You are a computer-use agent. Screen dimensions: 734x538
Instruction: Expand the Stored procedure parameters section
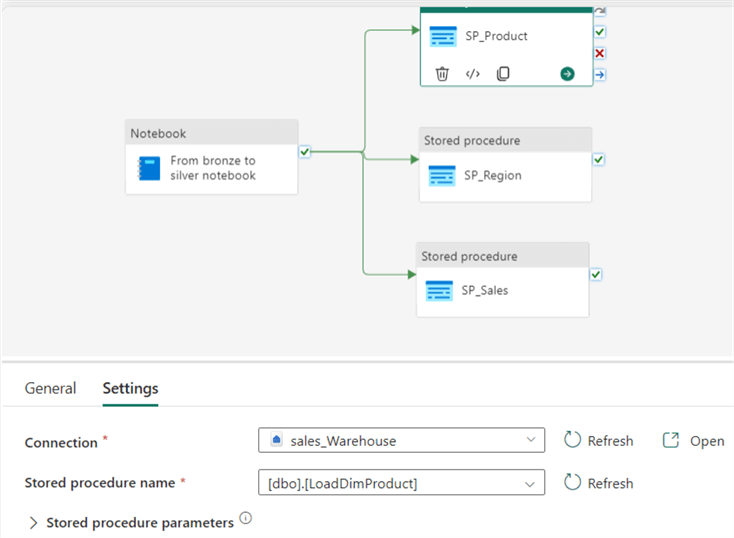click(34, 523)
